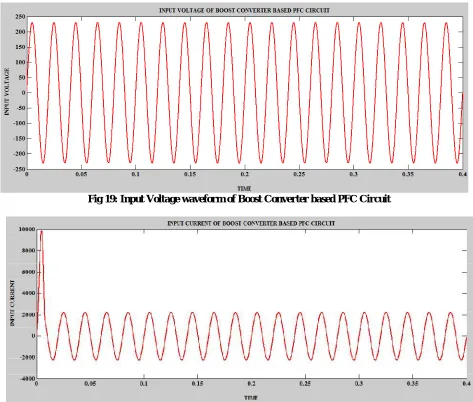Click the 200 tick on voltage axis
This screenshot has width=473, height=402.
coord(20,32)
